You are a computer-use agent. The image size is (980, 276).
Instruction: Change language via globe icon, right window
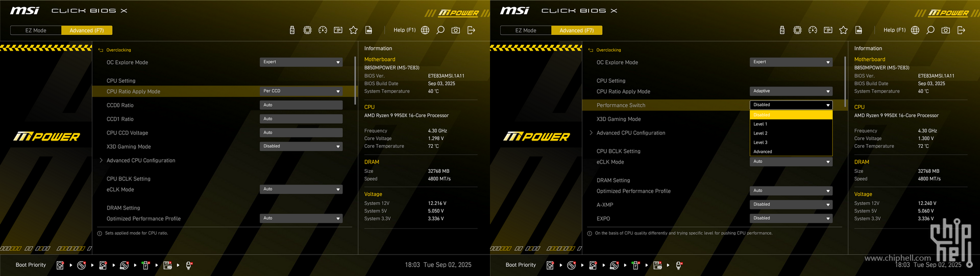[915, 30]
